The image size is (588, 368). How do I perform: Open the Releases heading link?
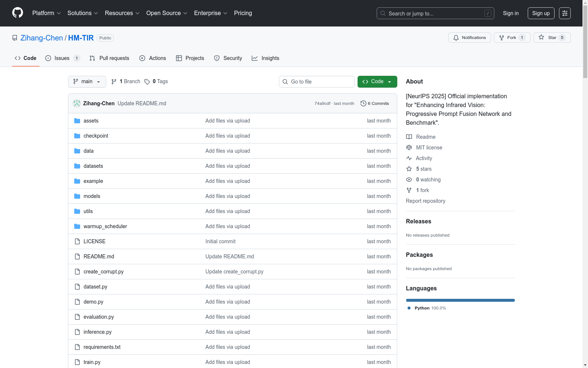[419, 221]
